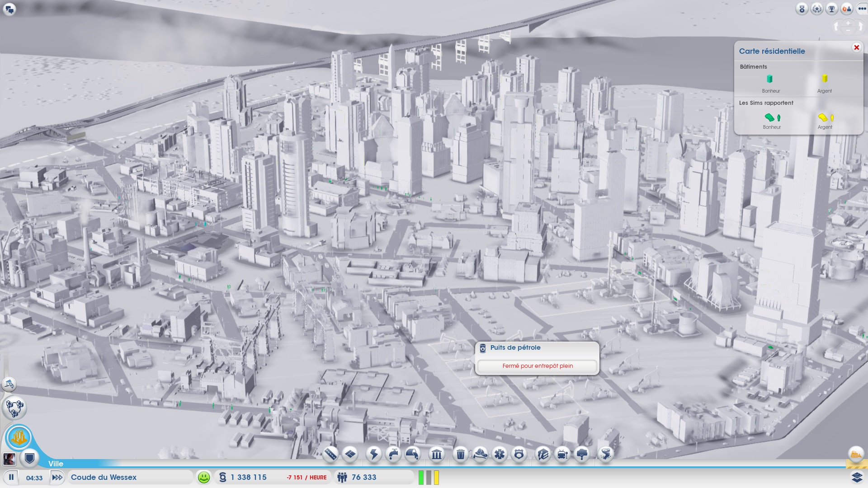Screen dimensions: 868x488
Task: Click the Ville mode label
Action: (56, 464)
